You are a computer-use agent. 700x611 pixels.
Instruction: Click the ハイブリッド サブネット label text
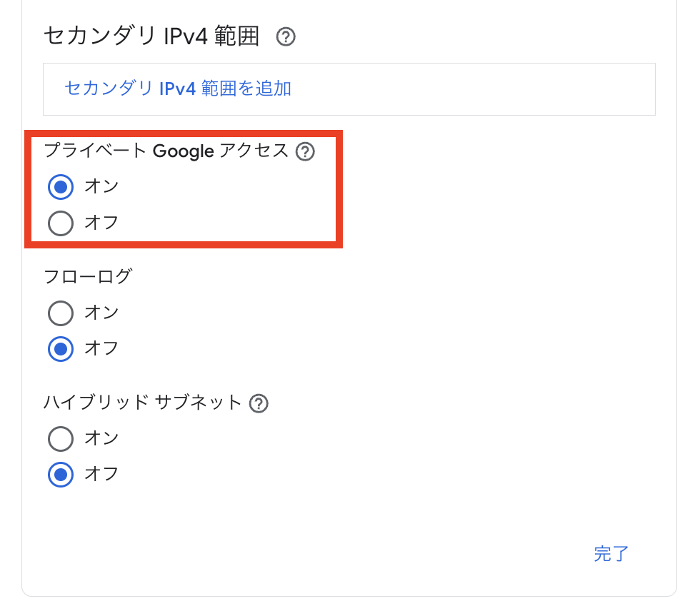tap(143, 403)
